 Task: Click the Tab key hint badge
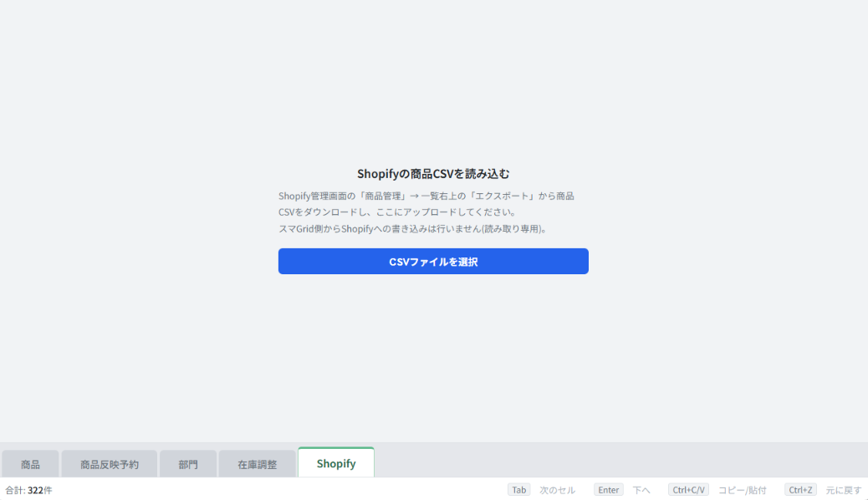[x=518, y=490]
